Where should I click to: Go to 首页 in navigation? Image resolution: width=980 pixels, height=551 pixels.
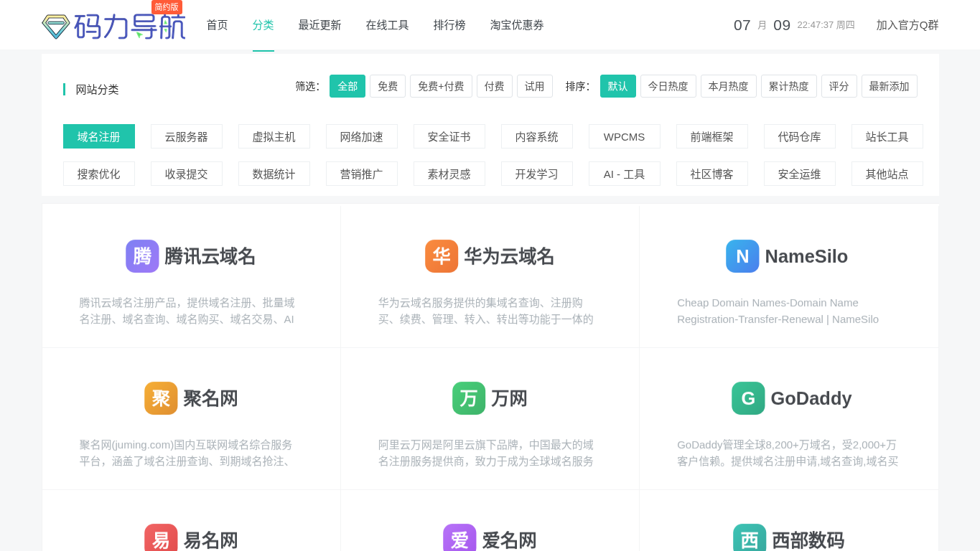click(x=218, y=25)
